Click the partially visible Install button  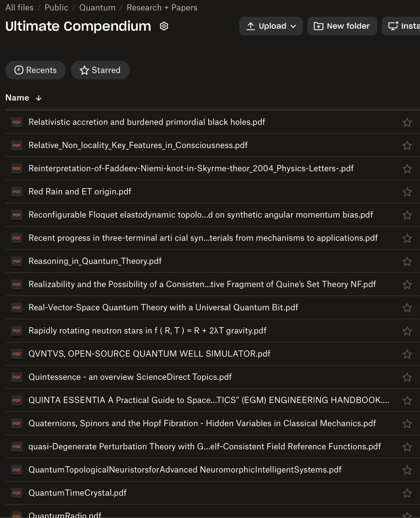tap(401, 26)
